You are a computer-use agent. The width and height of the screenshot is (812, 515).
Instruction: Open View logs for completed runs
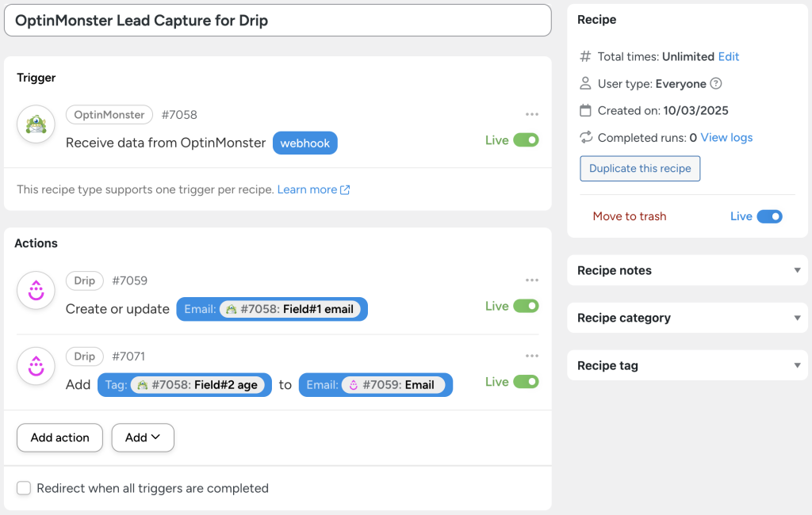click(726, 137)
